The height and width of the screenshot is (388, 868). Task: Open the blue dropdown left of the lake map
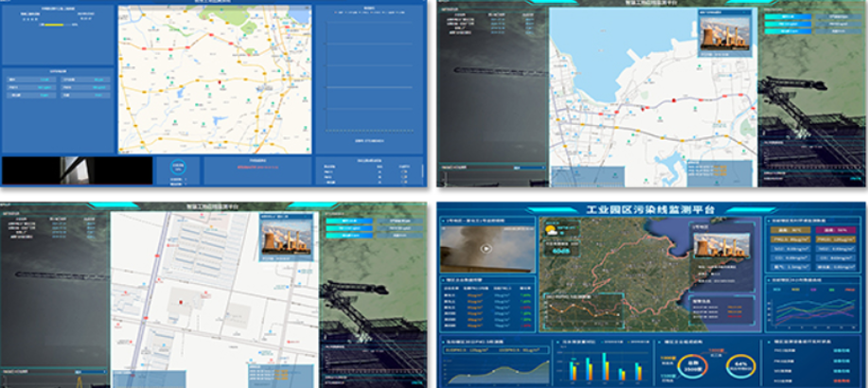pyautogui.click(x=529, y=168)
